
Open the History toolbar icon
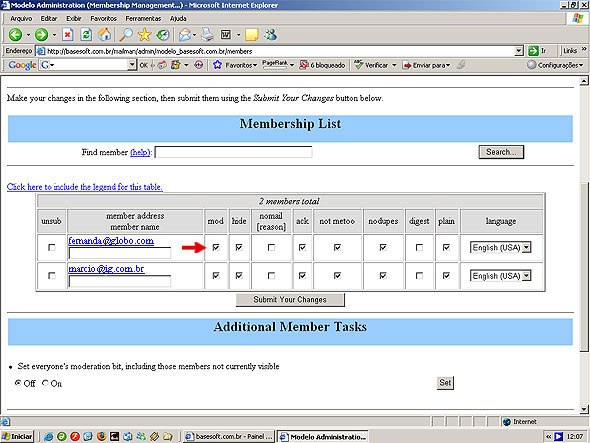[163, 35]
